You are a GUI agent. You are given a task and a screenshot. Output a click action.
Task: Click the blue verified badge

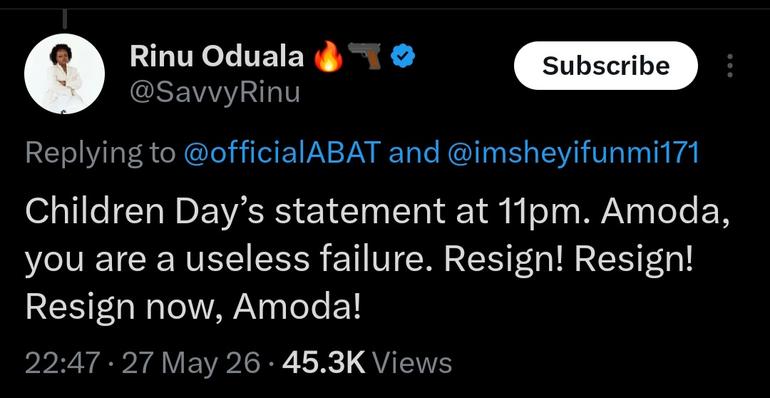pyautogui.click(x=403, y=57)
